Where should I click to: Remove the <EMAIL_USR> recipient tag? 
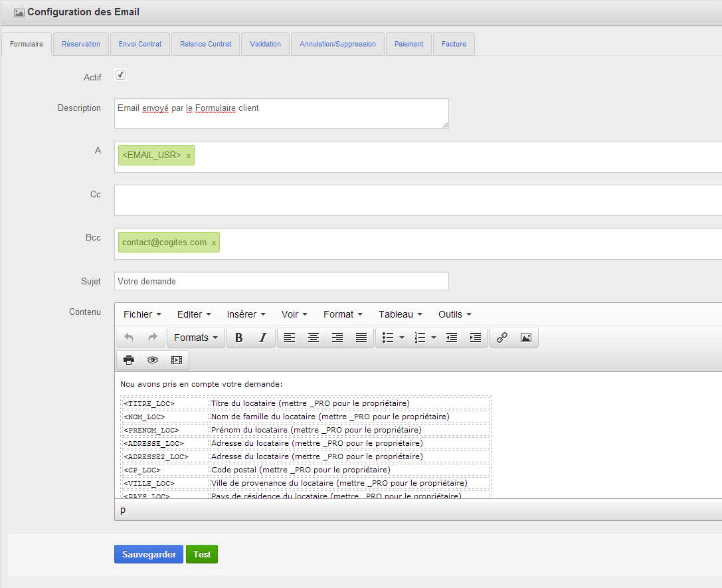[189, 155]
